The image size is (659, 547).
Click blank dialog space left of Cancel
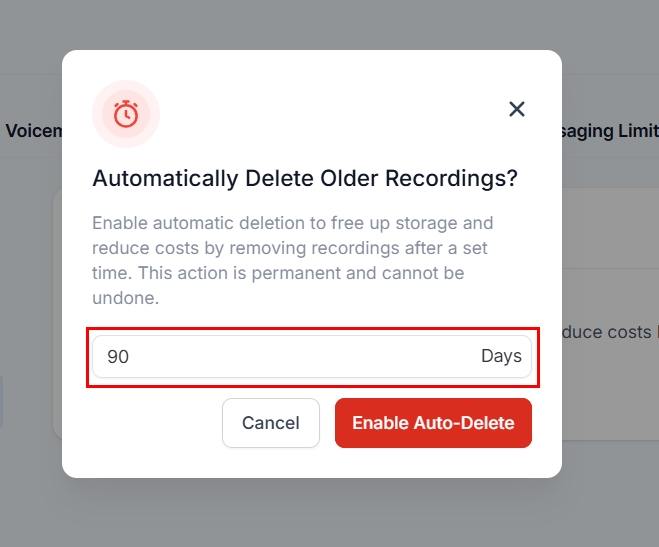coord(150,423)
